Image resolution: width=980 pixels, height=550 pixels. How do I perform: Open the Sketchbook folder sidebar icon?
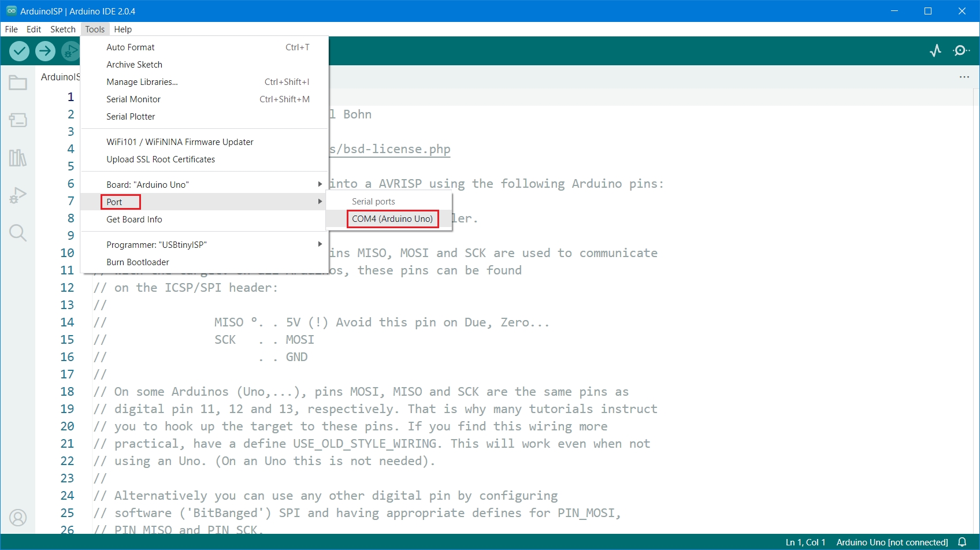(x=18, y=83)
